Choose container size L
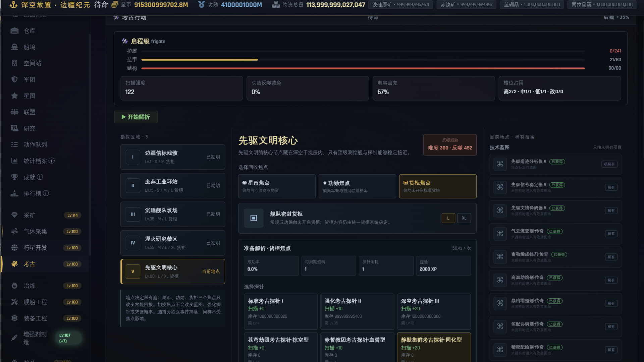Viewport: 644px width, 362px height. click(448, 218)
